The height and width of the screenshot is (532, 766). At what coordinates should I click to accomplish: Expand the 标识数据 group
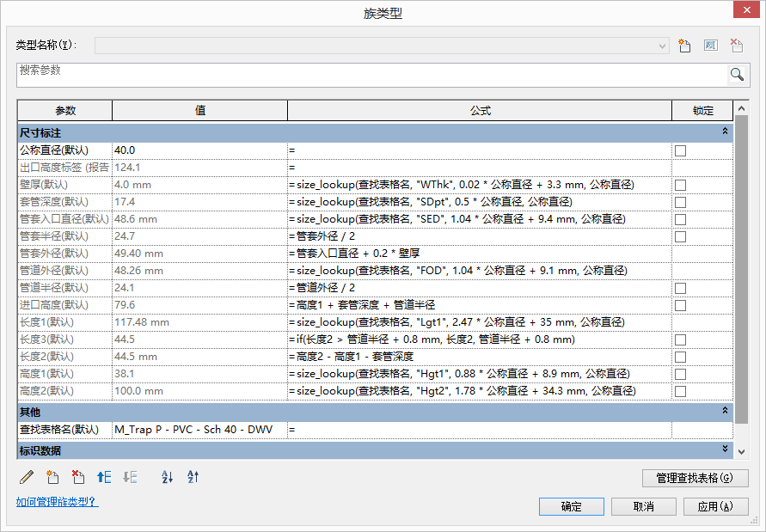pos(725,449)
